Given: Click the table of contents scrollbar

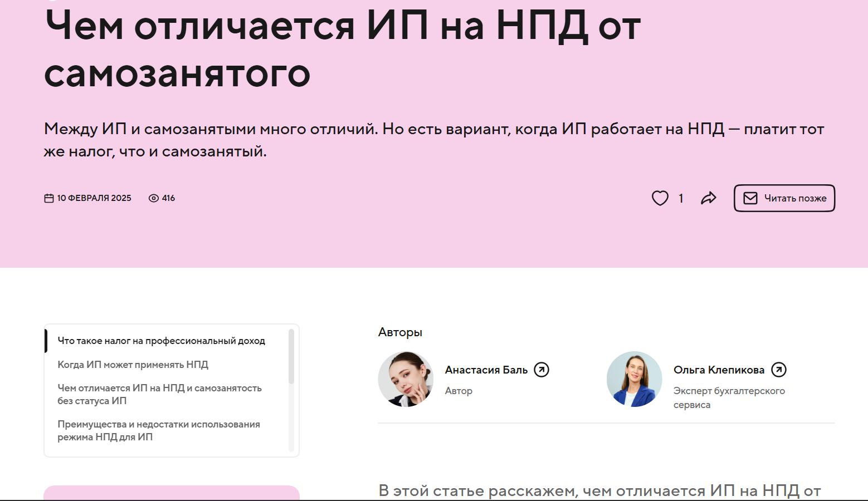Looking at the screenshot, I should coord(291,357).
